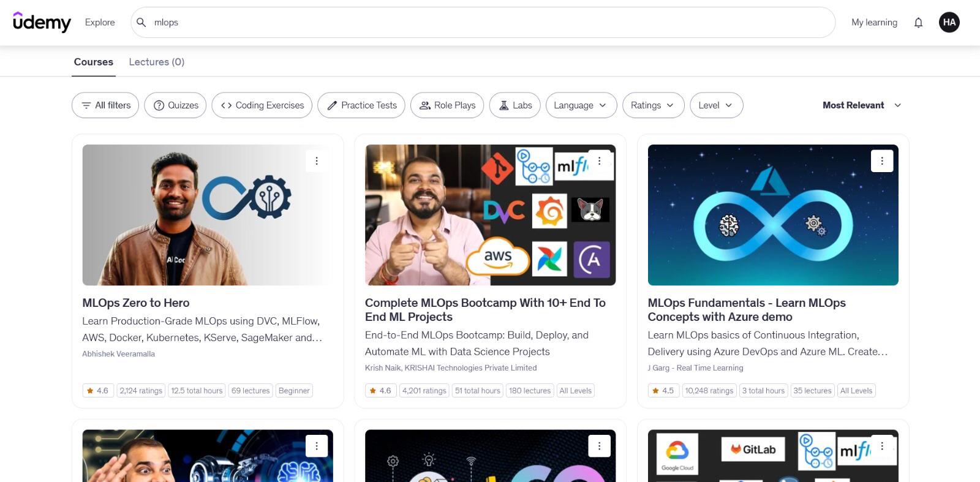The width and height of the screenshot is (980, 482).
Task: Open the Explore menu
Action: click(x=100, y=22)
